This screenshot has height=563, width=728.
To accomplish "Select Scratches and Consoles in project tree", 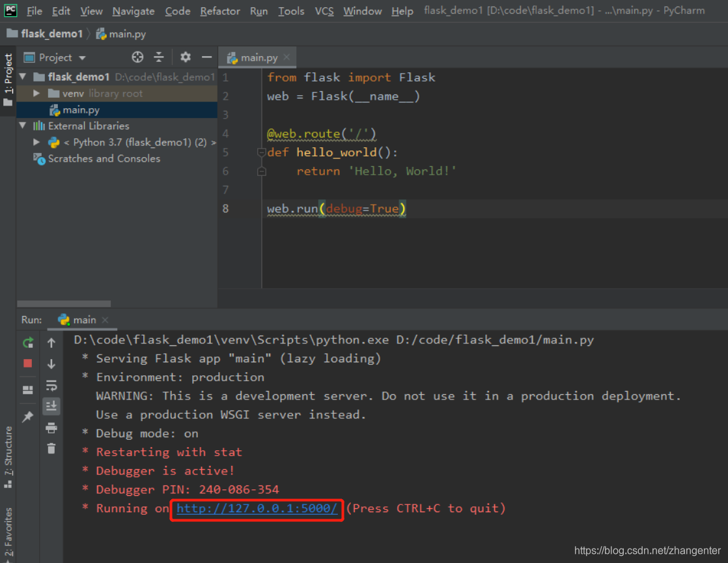I will [x=117, y=158].
